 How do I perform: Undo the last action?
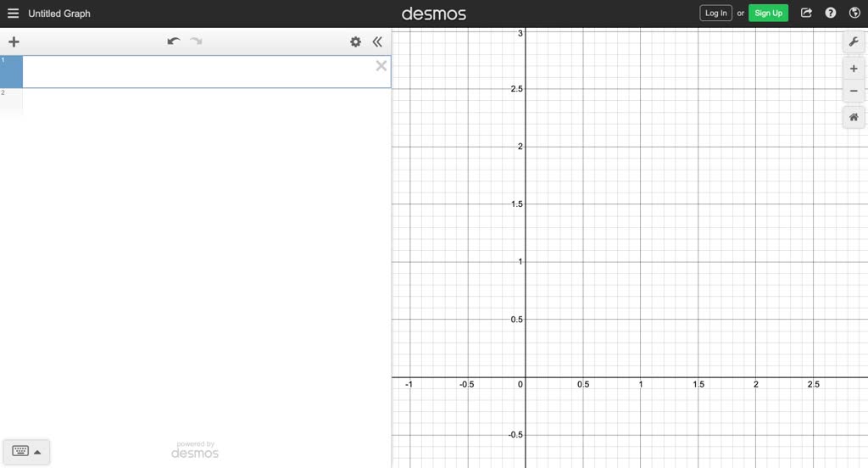pos(173,42)
